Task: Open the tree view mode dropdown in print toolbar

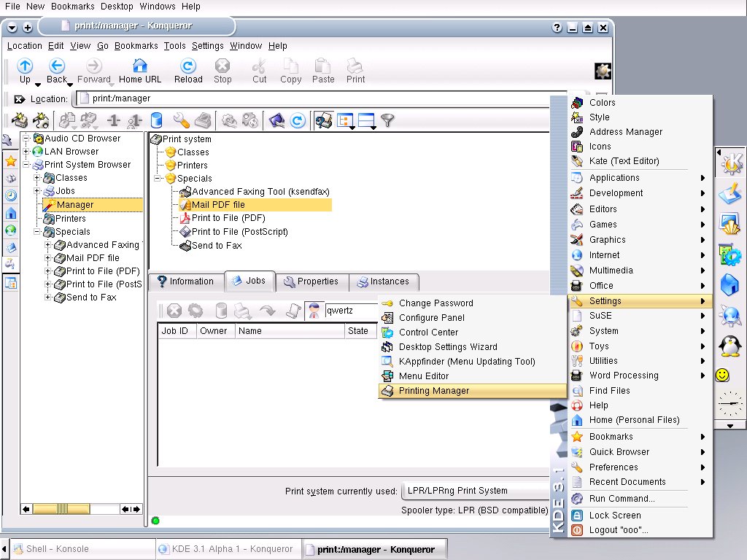Action: [352, 128]
